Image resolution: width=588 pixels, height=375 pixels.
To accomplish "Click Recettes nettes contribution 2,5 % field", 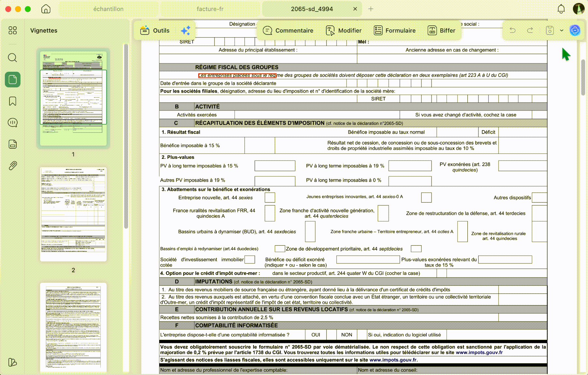I will (x=523, y=317).
